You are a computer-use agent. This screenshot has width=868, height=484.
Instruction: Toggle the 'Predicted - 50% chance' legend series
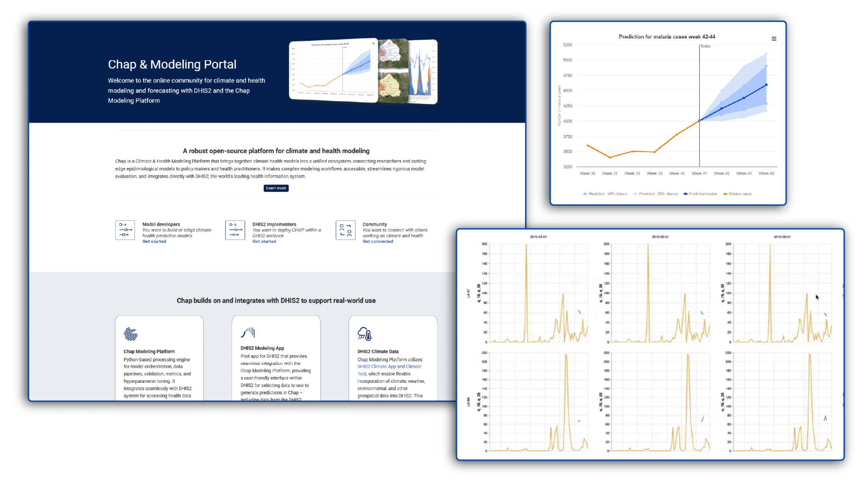605,194
